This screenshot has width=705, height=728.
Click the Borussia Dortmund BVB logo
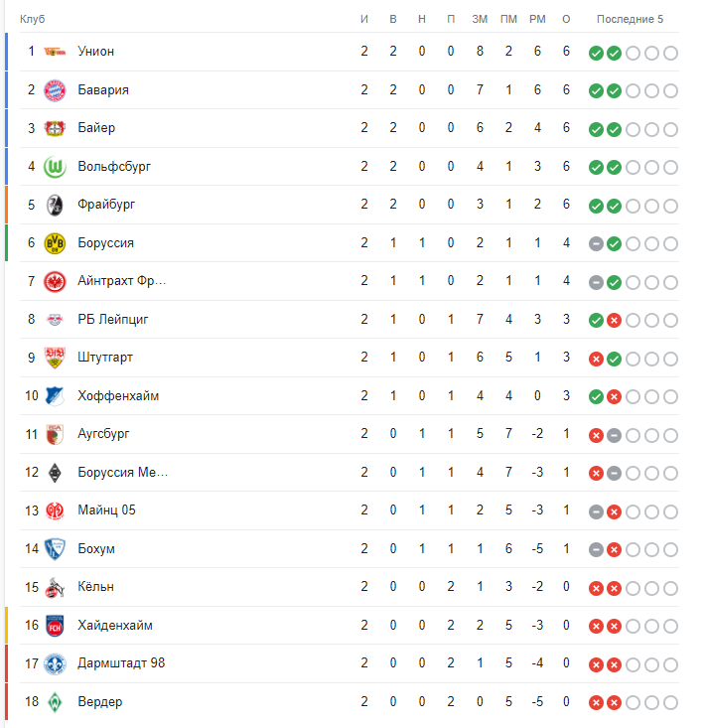click(55, 243)
